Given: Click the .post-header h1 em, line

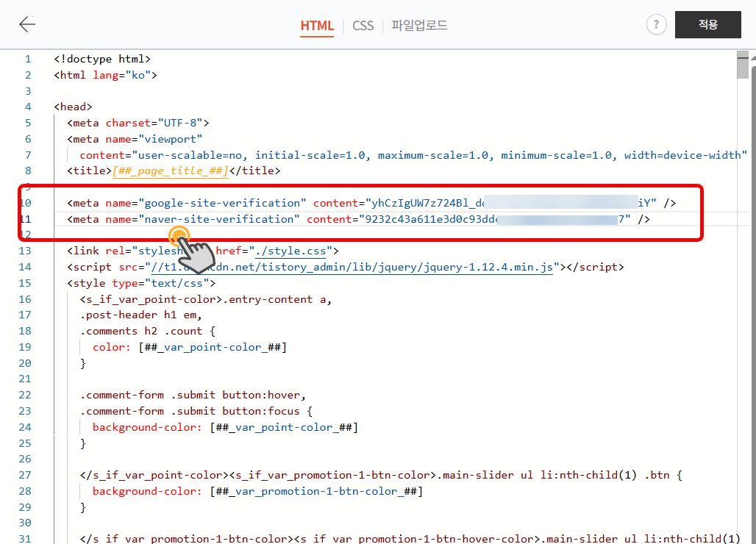Looking at the screenshot, I should 140,315.
